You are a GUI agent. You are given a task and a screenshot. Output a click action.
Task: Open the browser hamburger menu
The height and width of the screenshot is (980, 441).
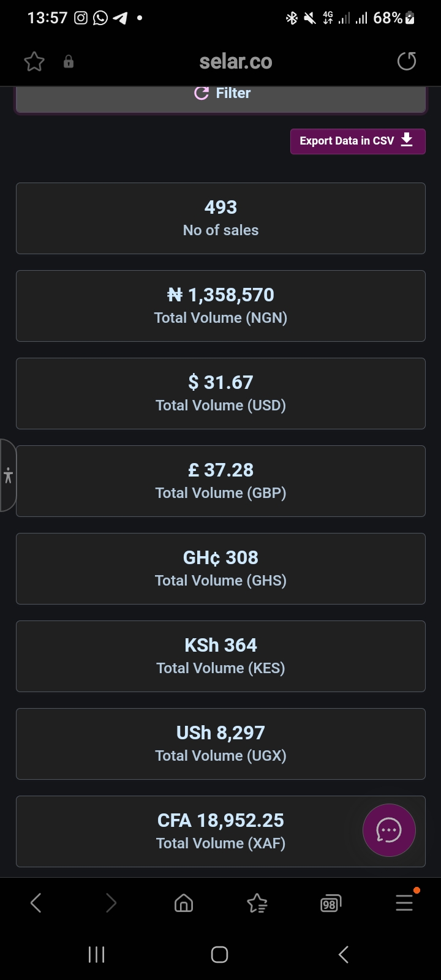coord(404,902)
